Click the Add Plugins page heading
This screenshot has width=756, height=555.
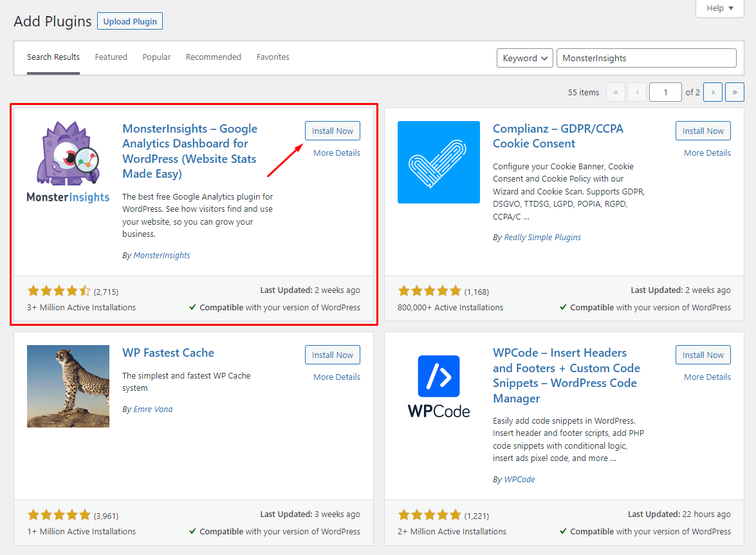tap(53, 21)
